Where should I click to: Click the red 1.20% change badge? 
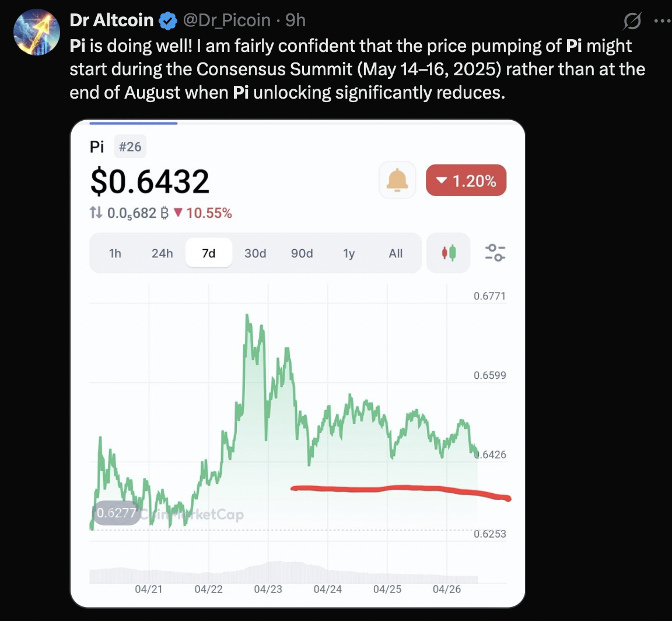(466, 181)
